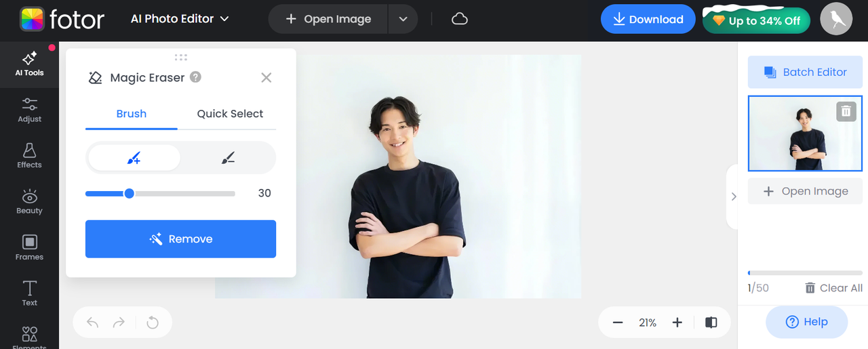
Task: Collapse the right side panel arrow
Action: [733, 197]
